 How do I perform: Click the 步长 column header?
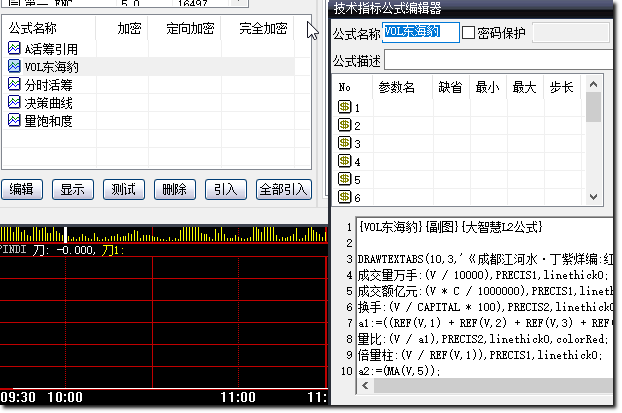pyautogui.click(x=561, y=87)
